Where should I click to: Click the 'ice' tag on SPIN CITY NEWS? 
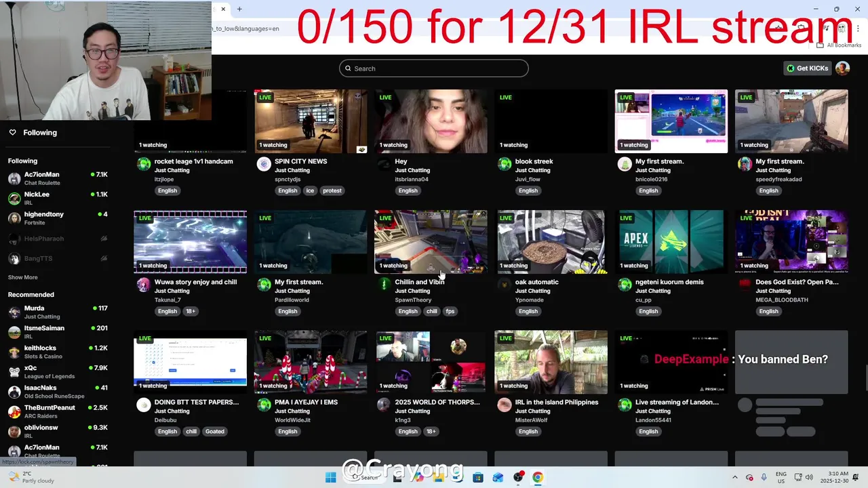[310, 190]
